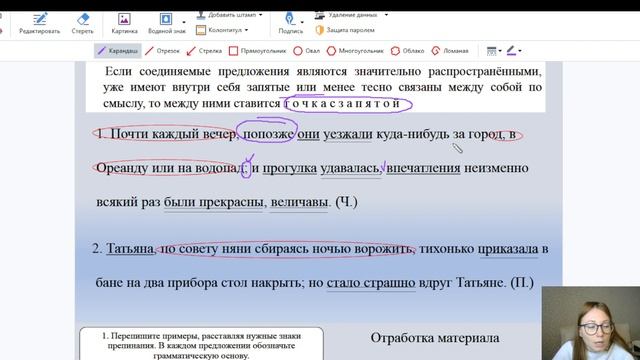This screenshot has width=640, height=360.
Task: Click the presenter webcam thumbnail
Action: (591, 323)
